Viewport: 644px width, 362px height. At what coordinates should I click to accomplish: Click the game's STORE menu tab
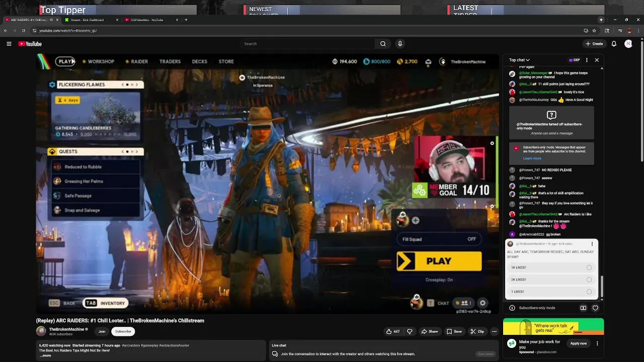click(x=226, y=61)
